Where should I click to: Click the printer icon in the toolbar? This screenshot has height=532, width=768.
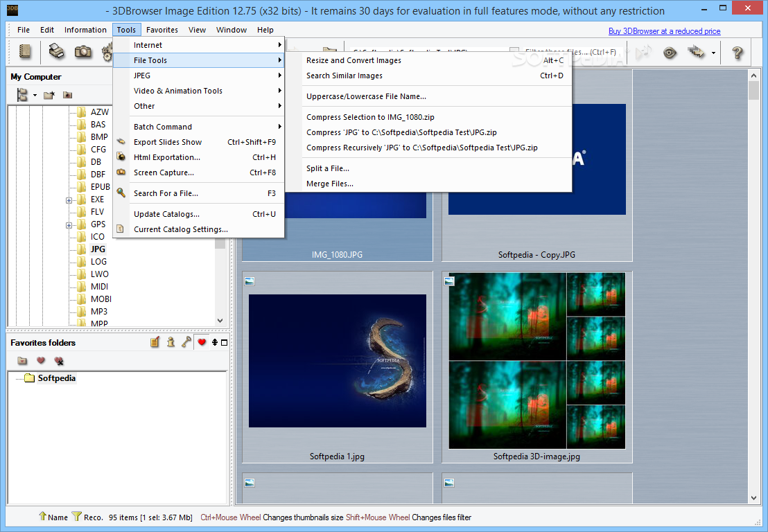[57, 51]
